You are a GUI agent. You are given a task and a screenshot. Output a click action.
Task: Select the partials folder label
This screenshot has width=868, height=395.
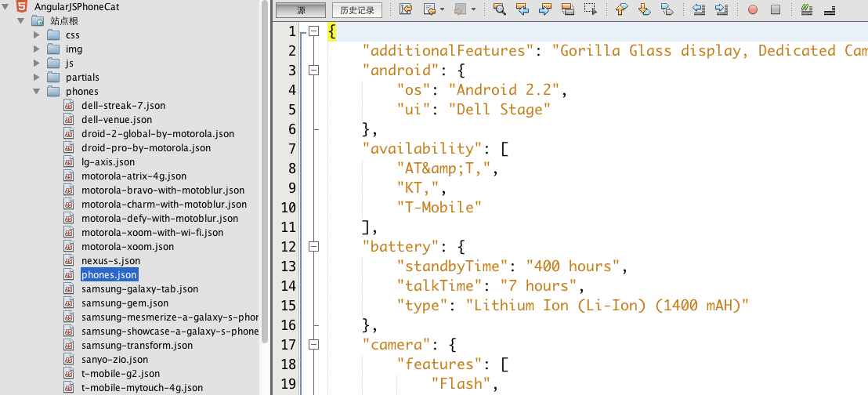coord(82,78)
